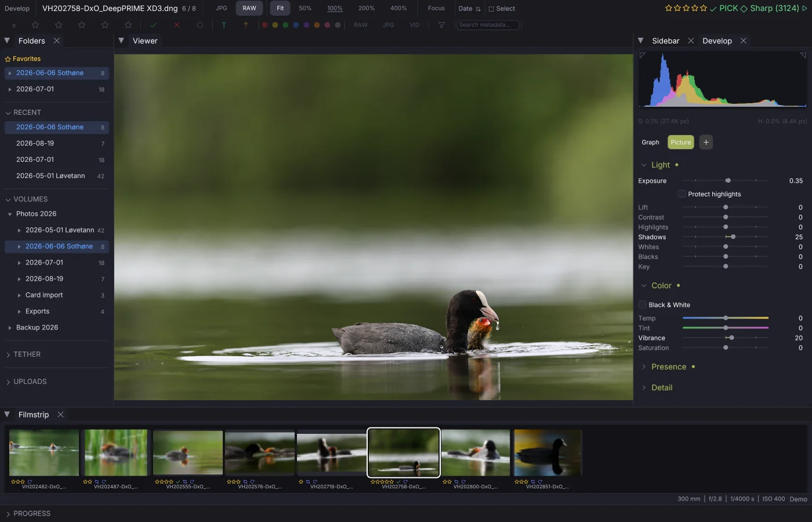Click the Search metadata field

(x=488, y=25)
